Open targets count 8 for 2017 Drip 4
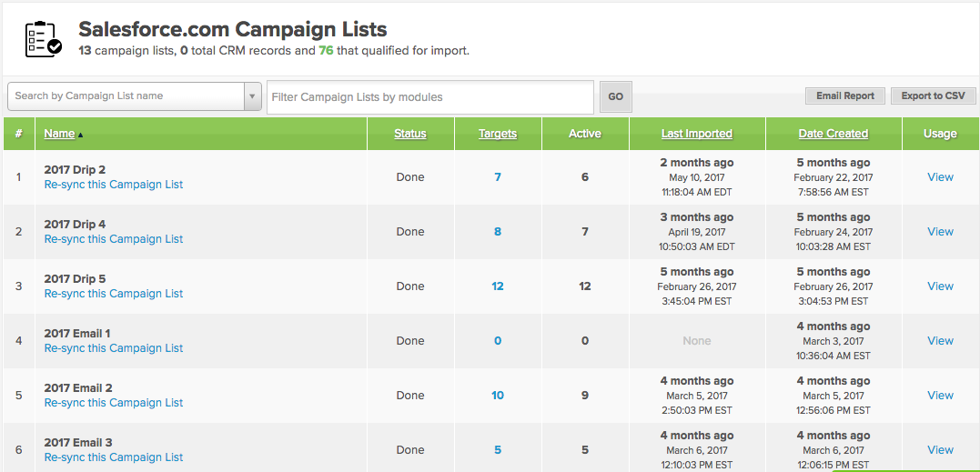The image size is (980, 472). [498, 232]
